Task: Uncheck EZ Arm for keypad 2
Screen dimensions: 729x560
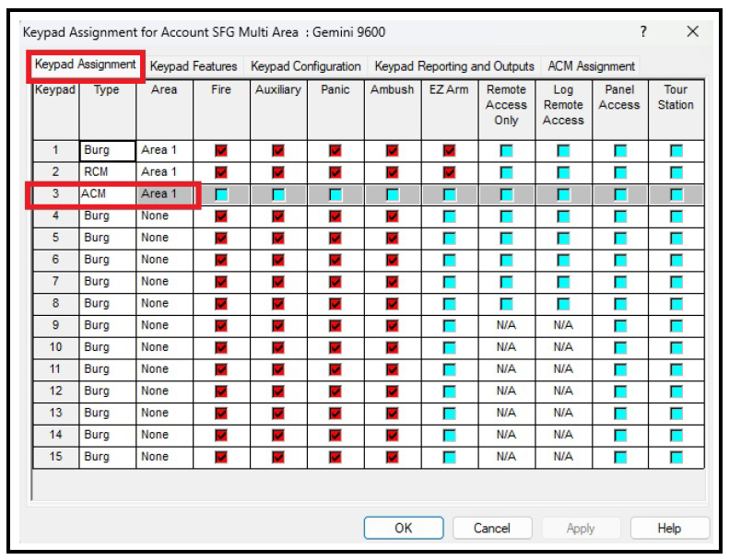Action: [x=450, y=172]
